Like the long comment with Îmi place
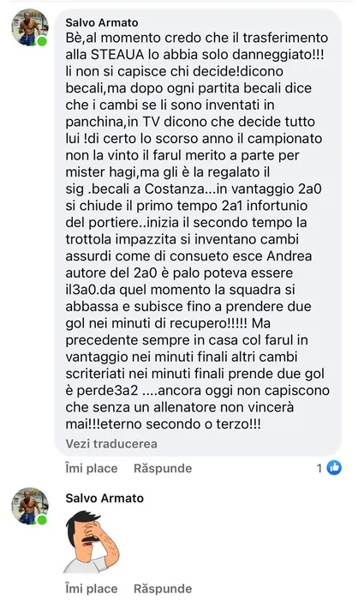This screenshot has height=600, width=364. 92,468
